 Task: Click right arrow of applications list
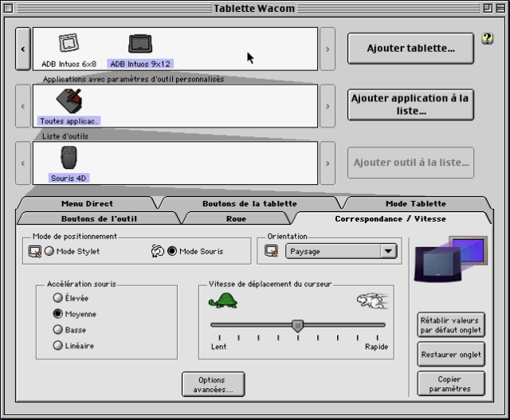pyautogui.click(x=328, y=106)
